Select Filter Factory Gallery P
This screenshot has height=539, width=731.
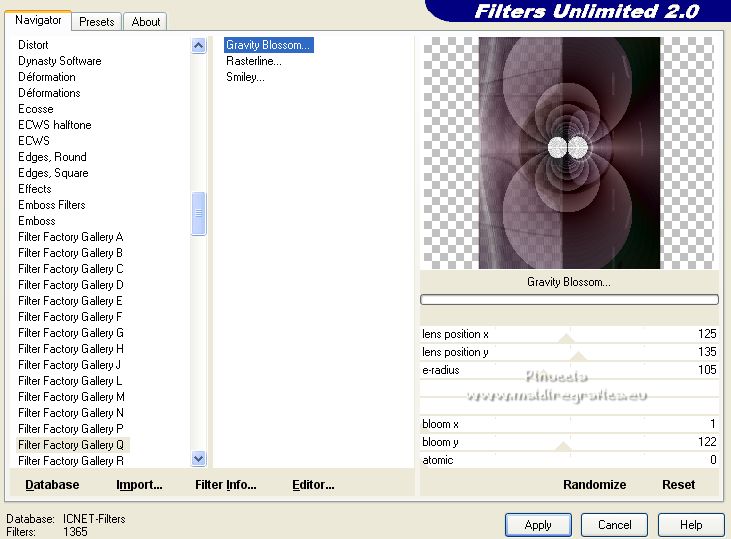click(x=70, y=429)
